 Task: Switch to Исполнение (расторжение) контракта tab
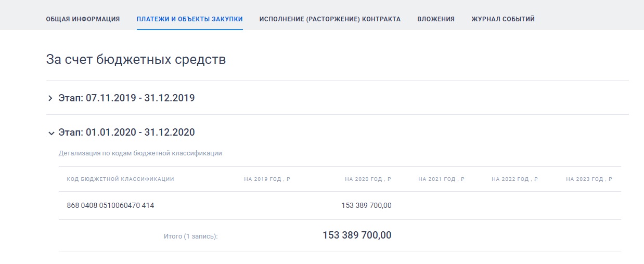coord(330,19)
